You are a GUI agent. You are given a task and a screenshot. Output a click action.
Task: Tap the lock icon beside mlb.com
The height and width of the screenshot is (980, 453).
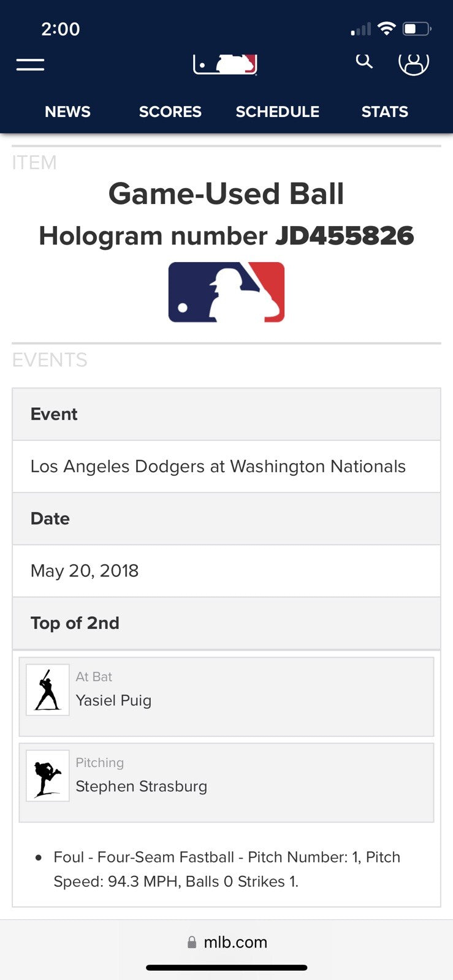pyautogui.click(x=192, y=942)
